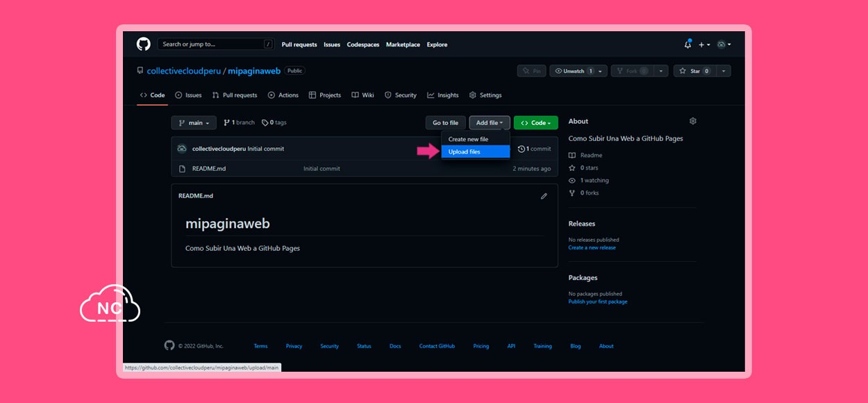Open the plus create-new menu
Image resolution: width=868 pixels, height=403 pixels.
(x=704, y=44)
